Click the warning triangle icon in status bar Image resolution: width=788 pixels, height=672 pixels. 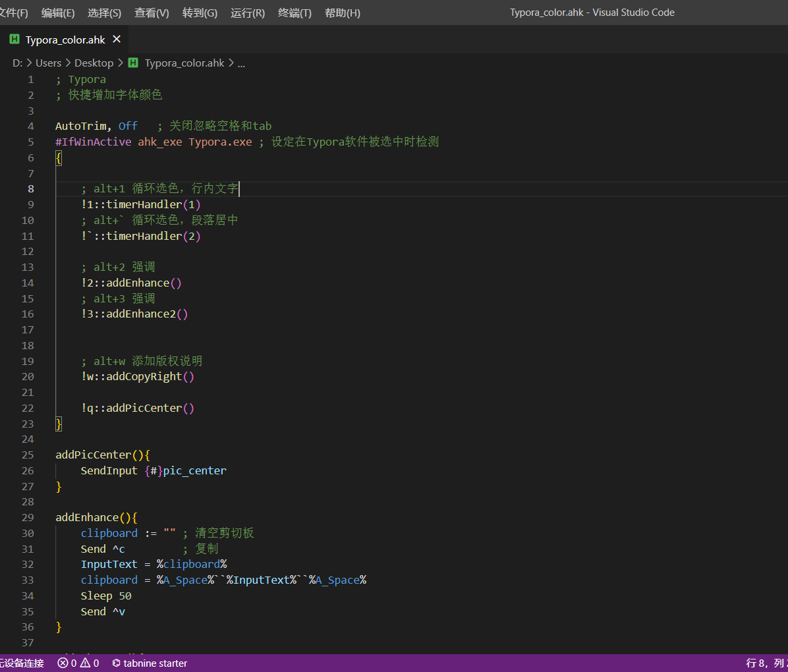(86, 663)
